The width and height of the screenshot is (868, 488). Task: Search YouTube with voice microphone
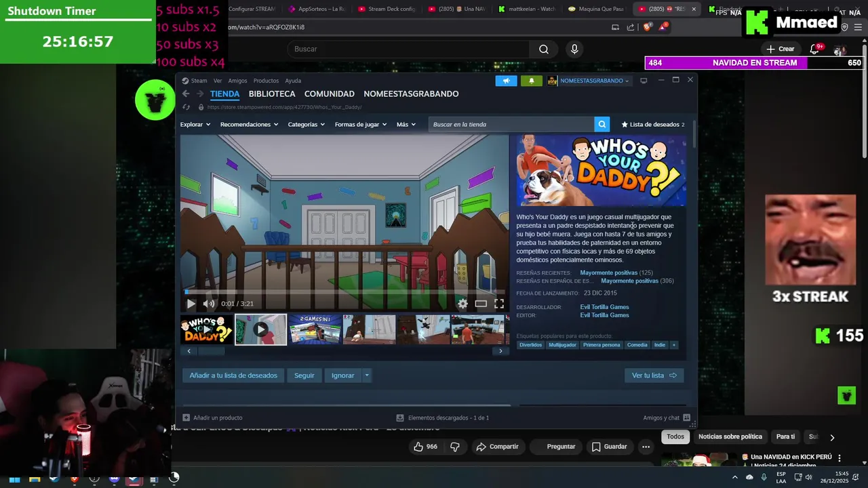coord(574,49)
